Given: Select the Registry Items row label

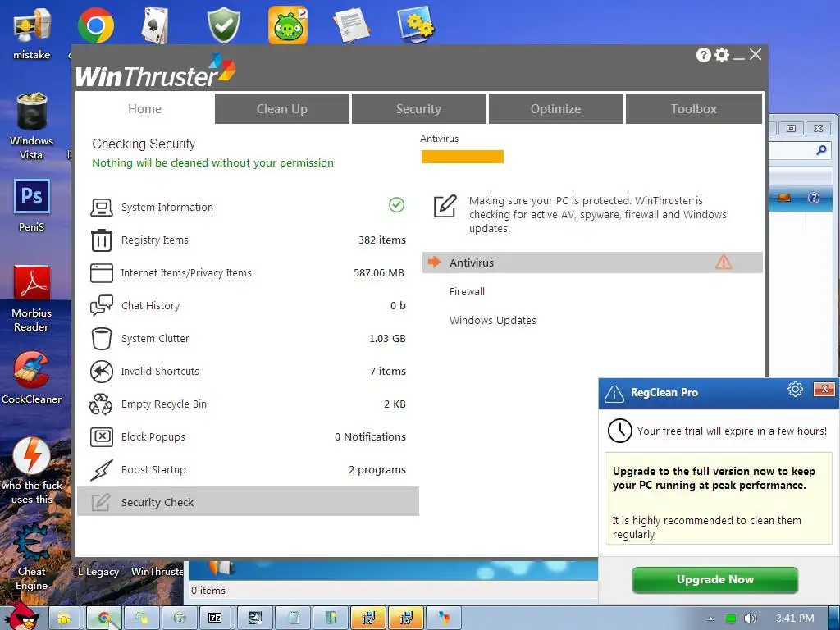Looking at the screenshot, I should tap(155, 240).
